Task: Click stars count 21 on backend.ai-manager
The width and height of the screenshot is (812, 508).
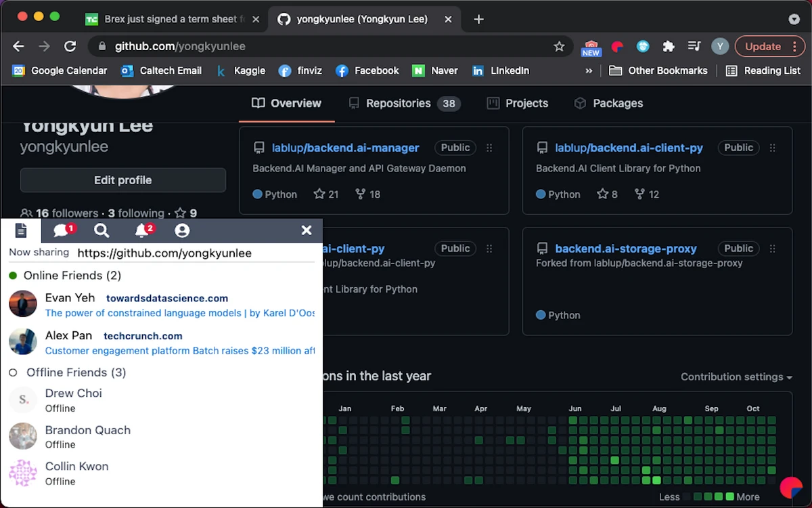Action: 326,194
